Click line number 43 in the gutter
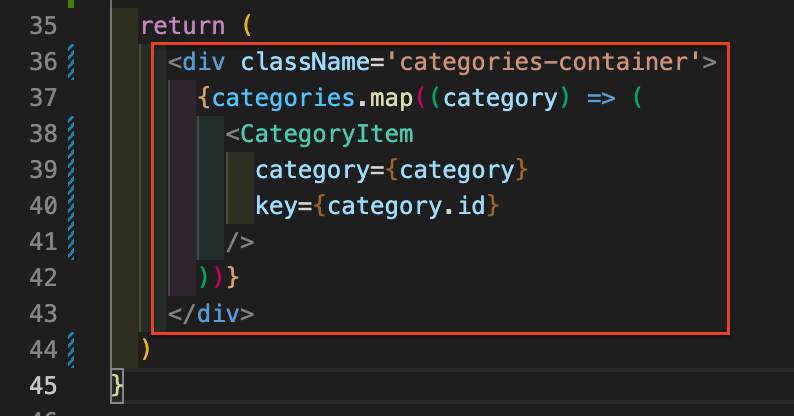 pos(43,314)
